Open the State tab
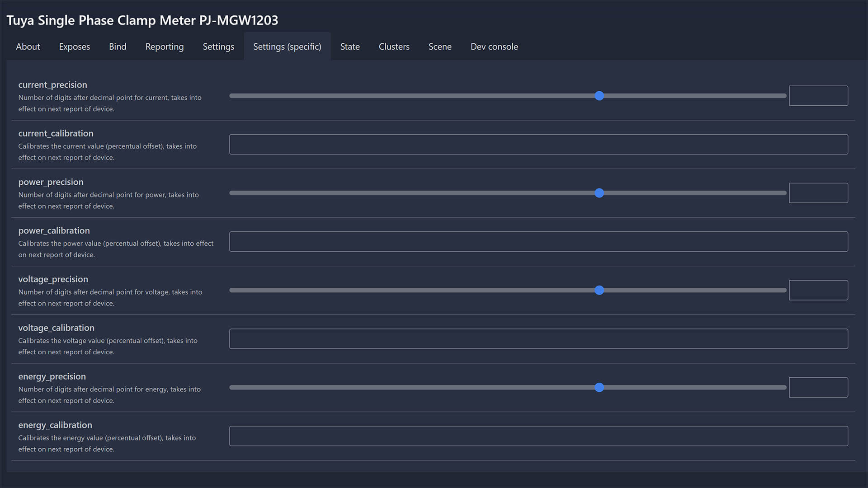 (x=350, y=47)
